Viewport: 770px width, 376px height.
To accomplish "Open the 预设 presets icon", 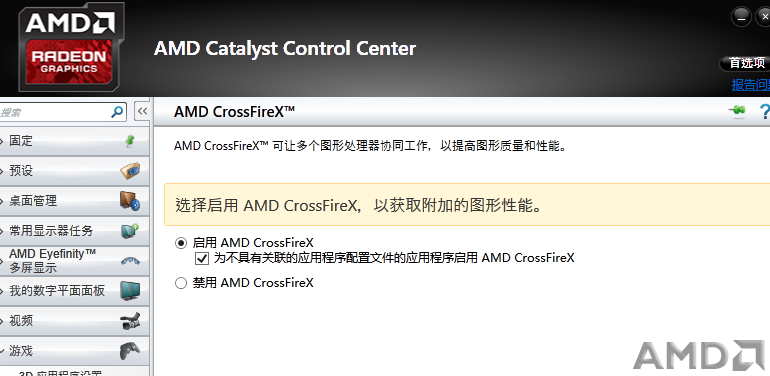I will pyautogui.click(x=130, y=171).
